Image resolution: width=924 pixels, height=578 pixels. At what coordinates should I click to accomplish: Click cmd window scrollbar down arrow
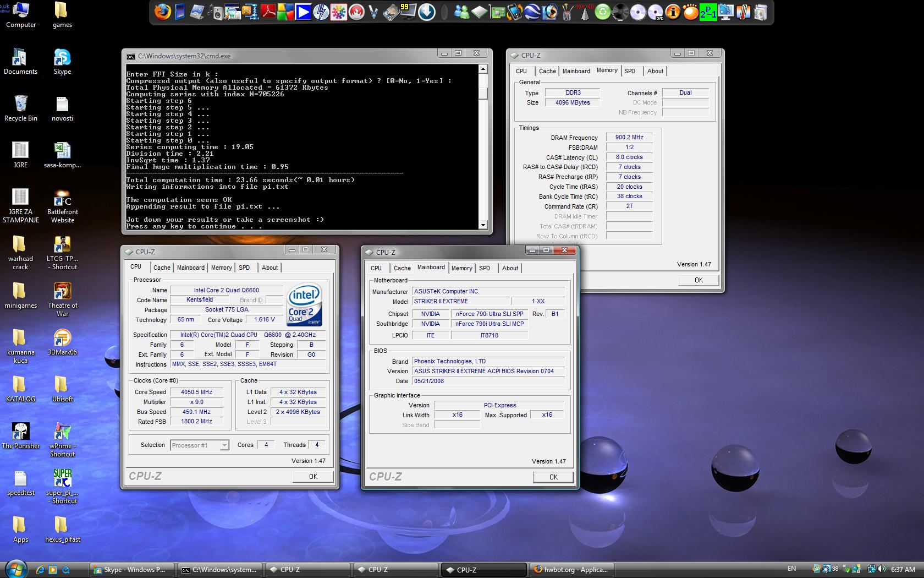click(x=483, y=225)
